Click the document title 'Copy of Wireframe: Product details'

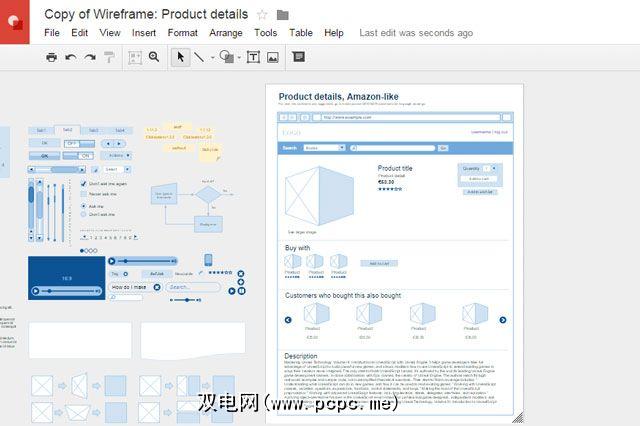(x=146, y=14)
